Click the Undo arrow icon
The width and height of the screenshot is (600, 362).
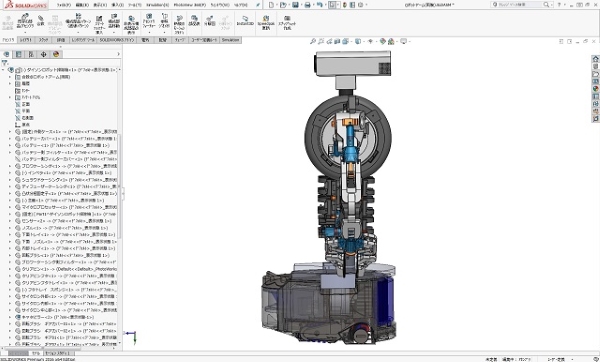pos(320,5)
